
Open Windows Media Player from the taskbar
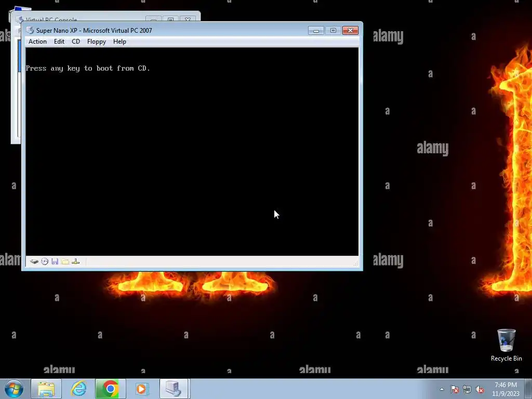pos(142,389)
